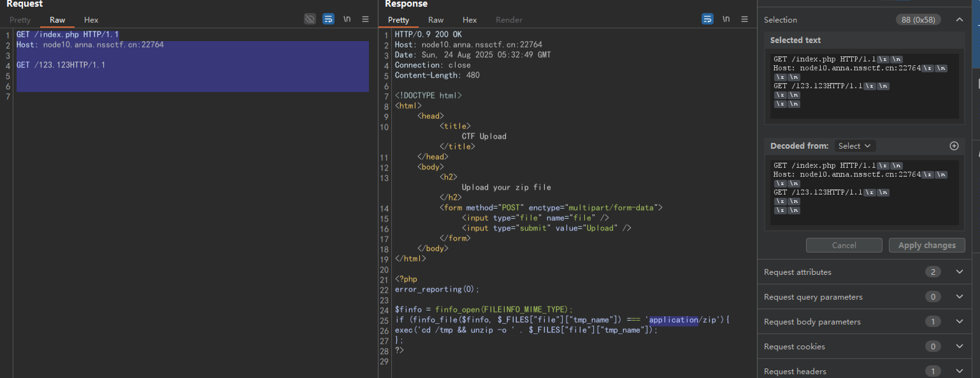
Task: Open the Response Render tab
Action: coord(509,20)
